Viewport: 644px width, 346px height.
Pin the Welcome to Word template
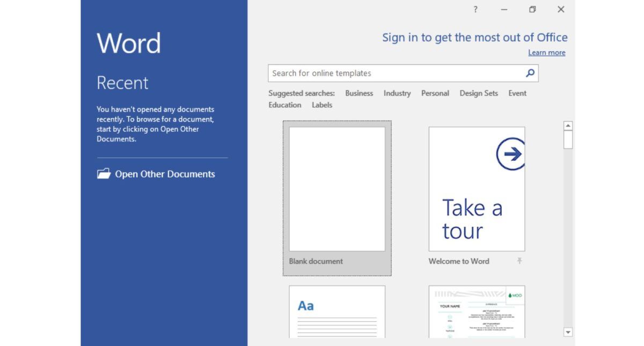(519, 261)
